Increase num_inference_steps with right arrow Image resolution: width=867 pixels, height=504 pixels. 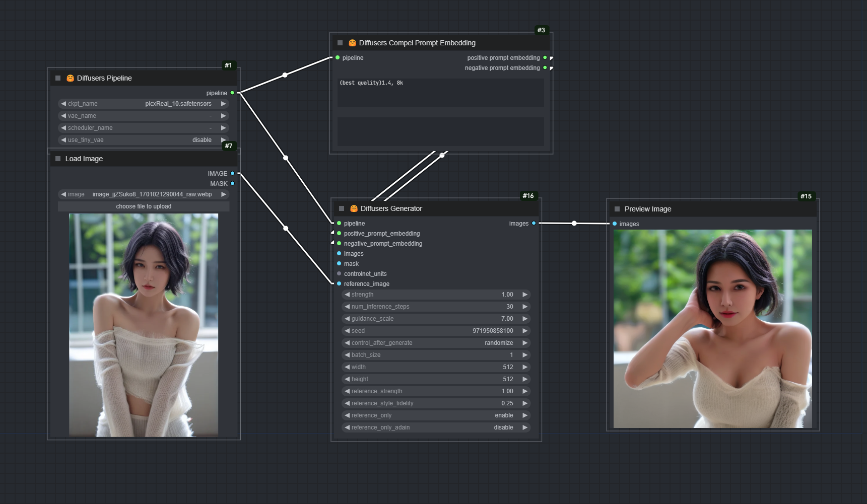tap(525, 307)
